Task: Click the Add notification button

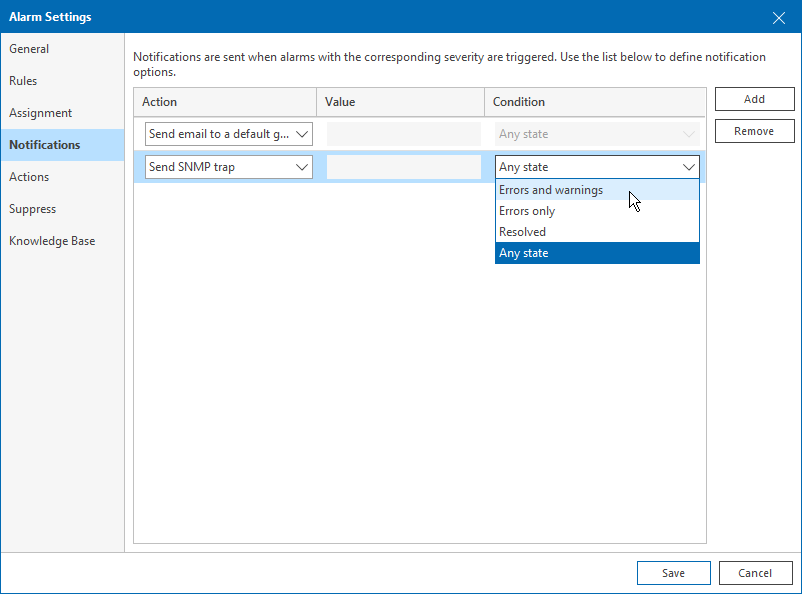Action: pos(754,99)
